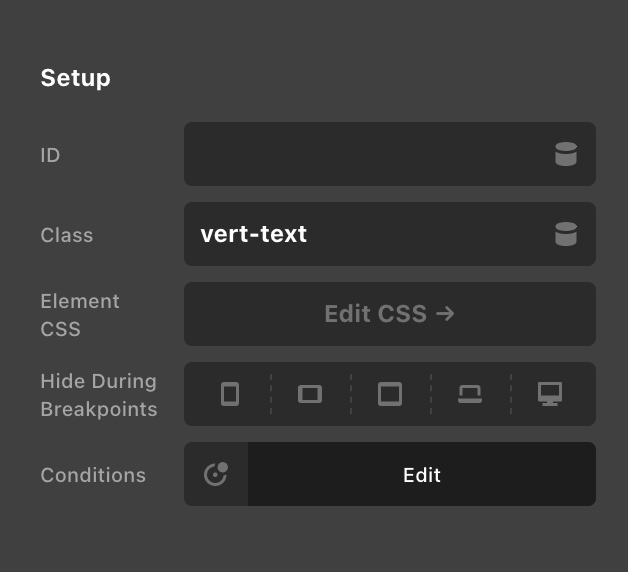628x572 pixels.
Task: Click the Hide During Breakpoints label
Action: 99,395
